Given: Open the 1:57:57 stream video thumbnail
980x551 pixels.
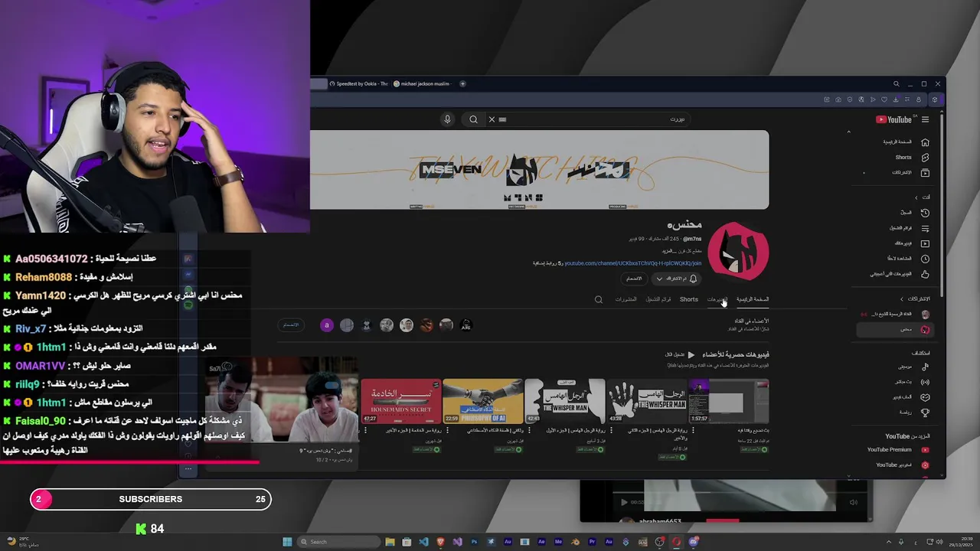Looking at the screenshot, I should [x=728, y=401].
